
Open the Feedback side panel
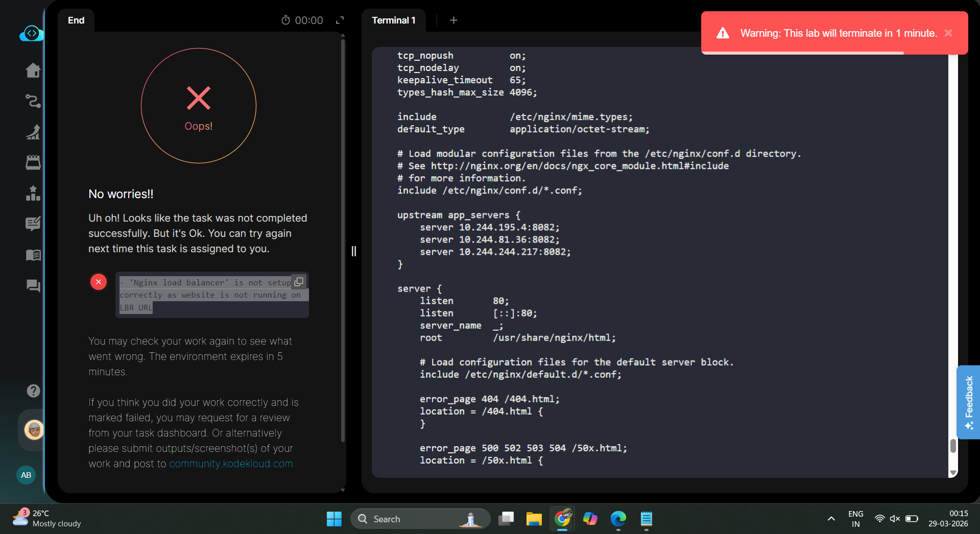tap(968, 402)
